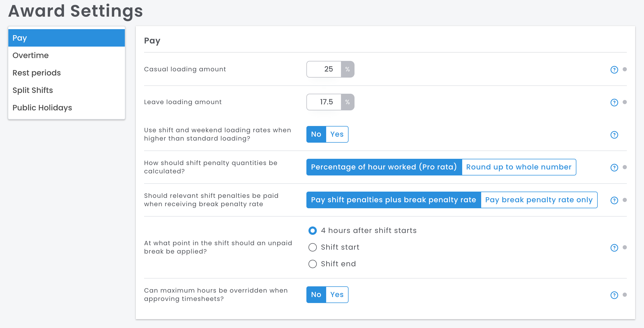Select the 'Shift start' radio option
This screenshot has height=328, width=644.
click(x=313, y=247)
